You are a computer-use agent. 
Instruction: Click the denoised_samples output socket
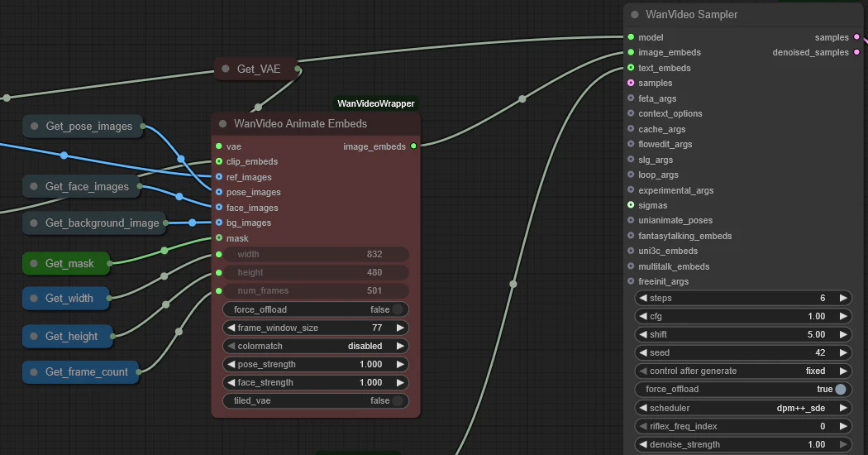(x=856, y=52)
